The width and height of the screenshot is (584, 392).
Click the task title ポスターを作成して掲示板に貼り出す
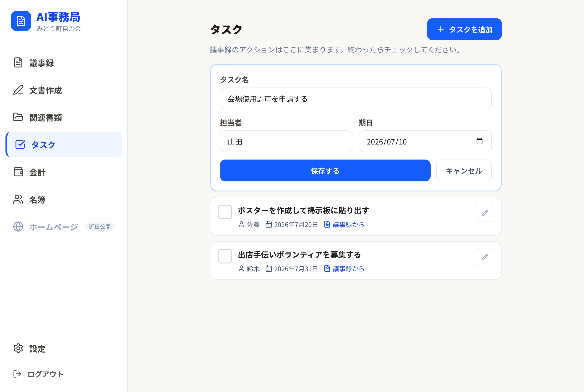[303, 211]
